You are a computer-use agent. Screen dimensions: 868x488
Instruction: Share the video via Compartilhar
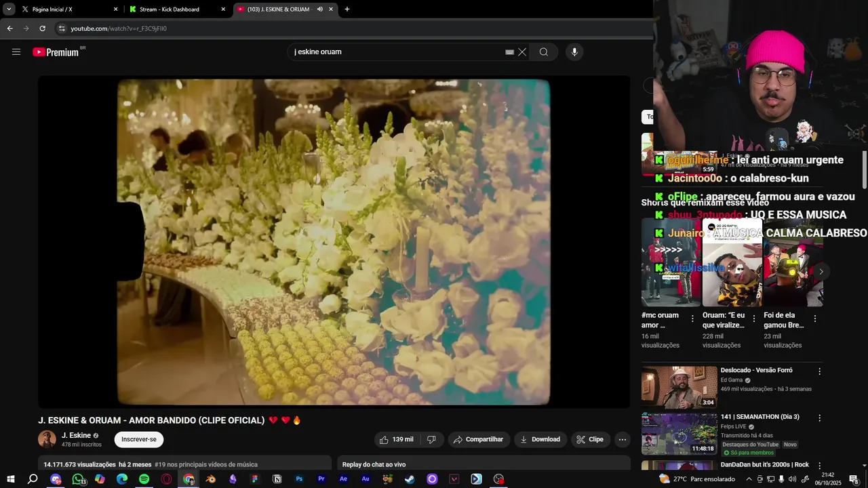(479, 439)
